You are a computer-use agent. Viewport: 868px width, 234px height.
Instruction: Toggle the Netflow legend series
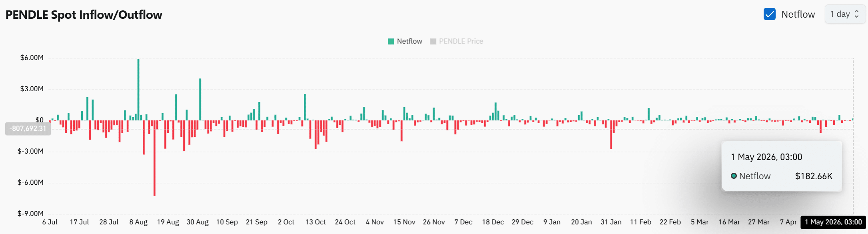tap(405, 41)
